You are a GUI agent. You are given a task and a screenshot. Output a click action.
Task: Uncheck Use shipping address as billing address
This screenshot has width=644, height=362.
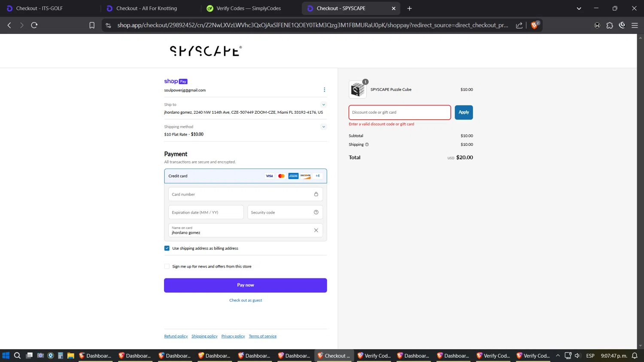click(x=167, y=248)
